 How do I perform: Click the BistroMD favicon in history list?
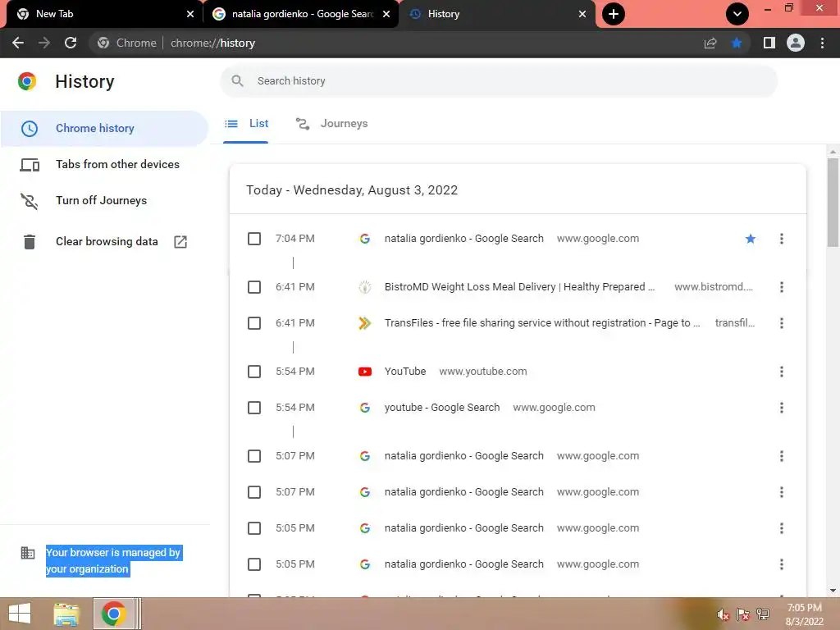click(x=365, y=287)
